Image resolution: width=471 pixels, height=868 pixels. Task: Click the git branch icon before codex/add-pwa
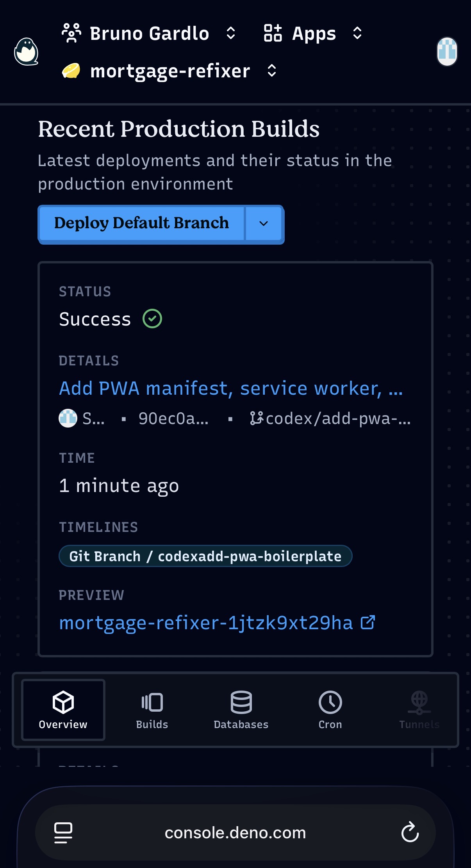pyautogui.click(x=257, y=418)
